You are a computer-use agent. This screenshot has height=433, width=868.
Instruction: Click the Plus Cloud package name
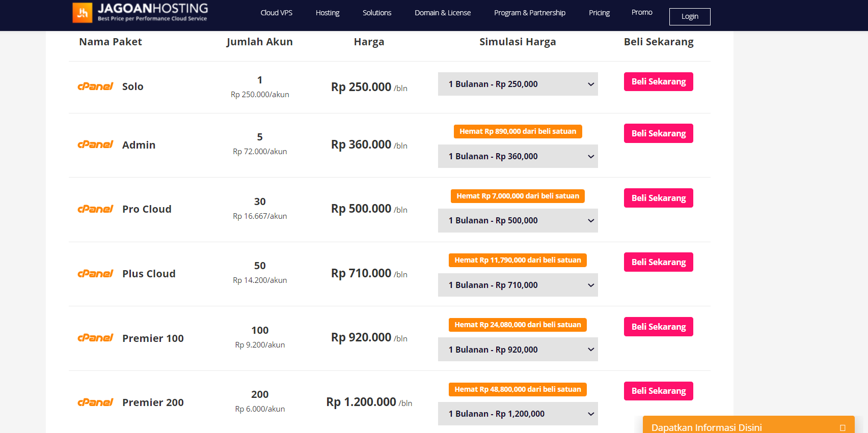point(149,274)
